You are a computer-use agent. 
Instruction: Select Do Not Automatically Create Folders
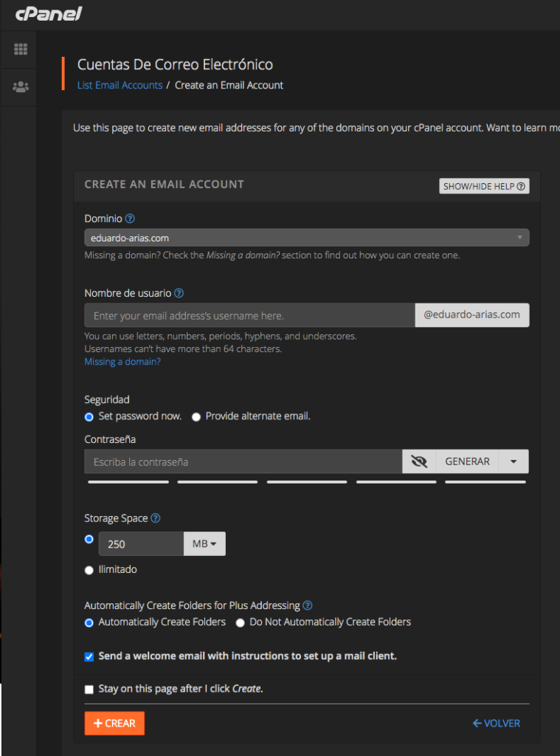pos(240,623)
